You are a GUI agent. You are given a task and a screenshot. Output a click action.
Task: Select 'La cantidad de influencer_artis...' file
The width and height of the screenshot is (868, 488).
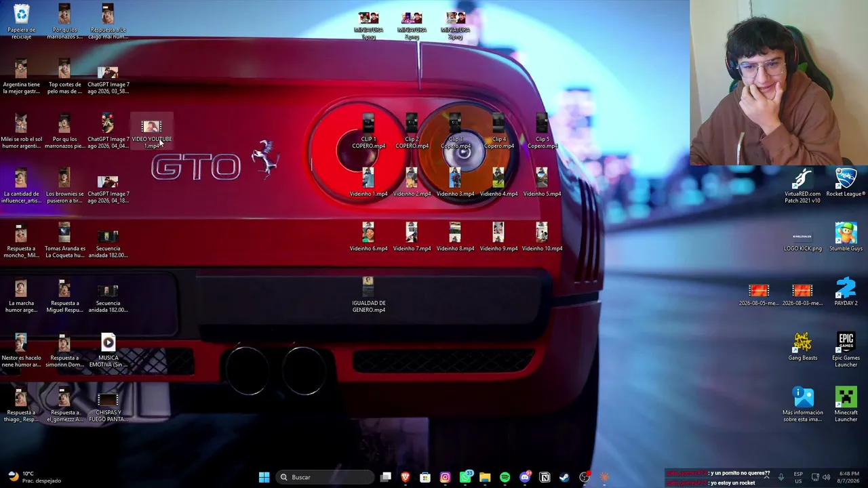click(x=21, y=186)
